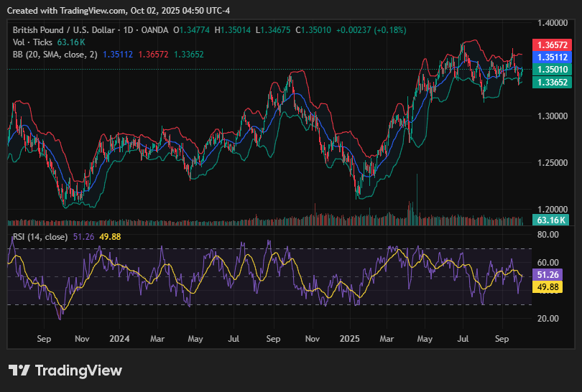Click the 20.00 level on RSI axis

tap(548, 319)
